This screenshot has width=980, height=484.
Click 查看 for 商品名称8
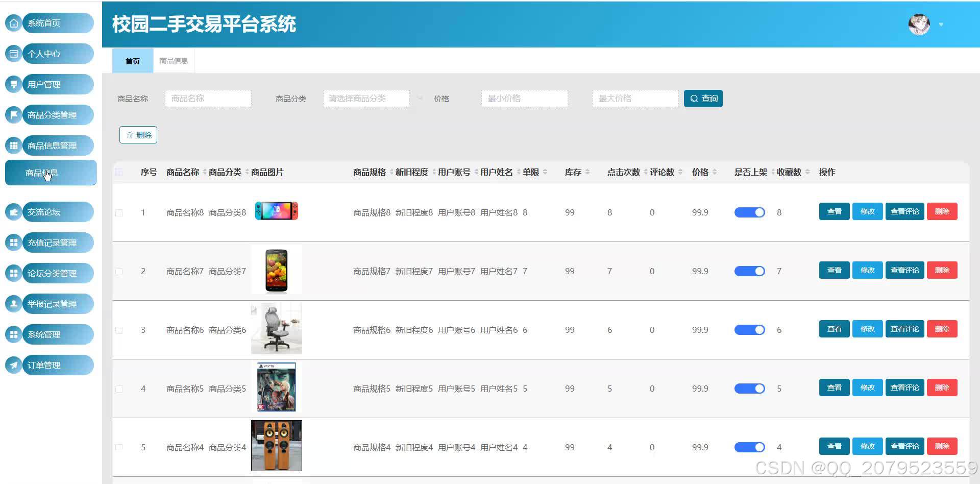835,211
